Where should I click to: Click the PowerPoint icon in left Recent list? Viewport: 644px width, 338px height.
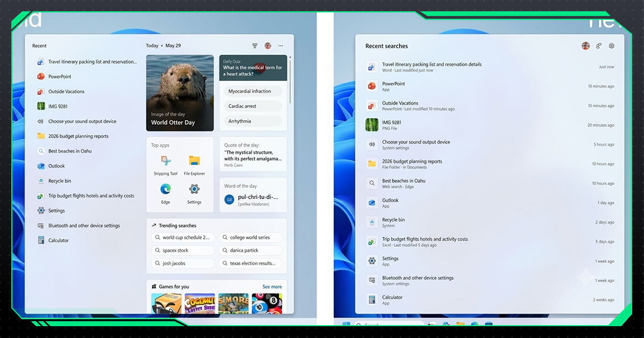[x=41, y=77]
